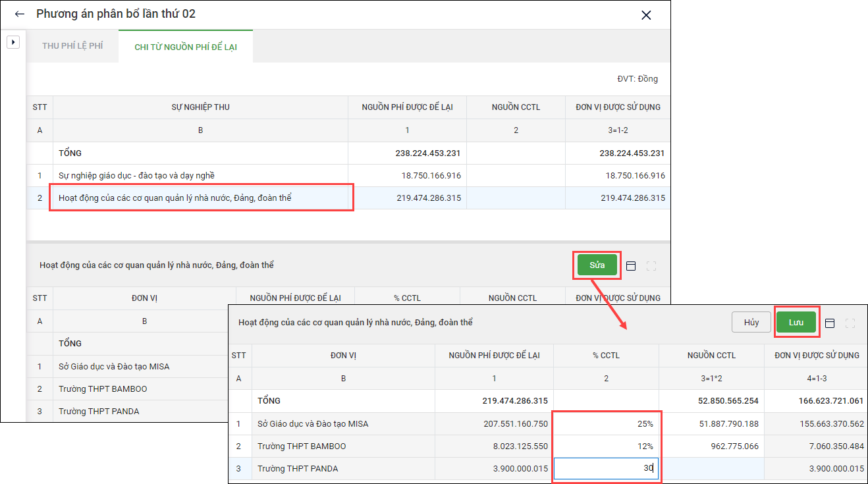868x484 pixels.
Task: Expand the collapsed left sidebar panel
Action: [13, 42]
